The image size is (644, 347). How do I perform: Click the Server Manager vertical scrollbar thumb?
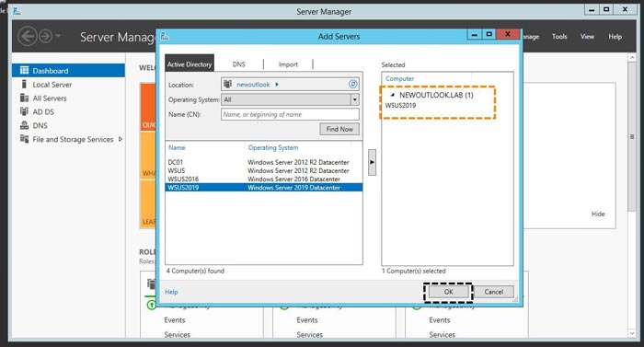[632, 137]
